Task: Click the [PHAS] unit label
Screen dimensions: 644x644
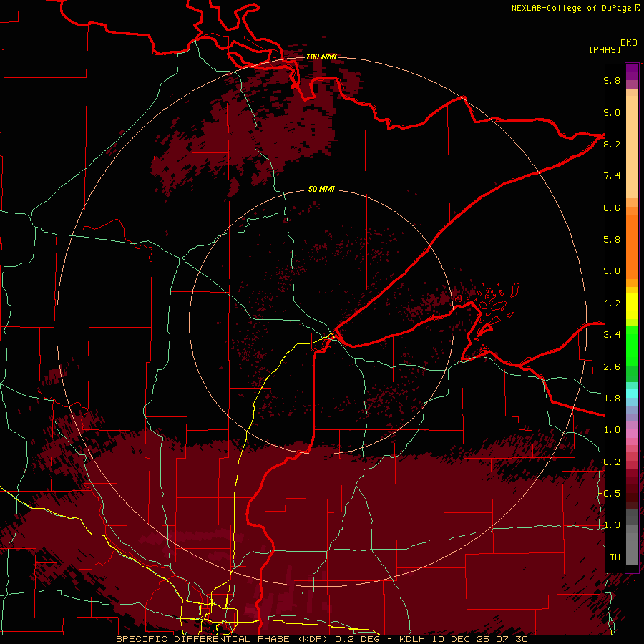Action: tap(605, 49)
